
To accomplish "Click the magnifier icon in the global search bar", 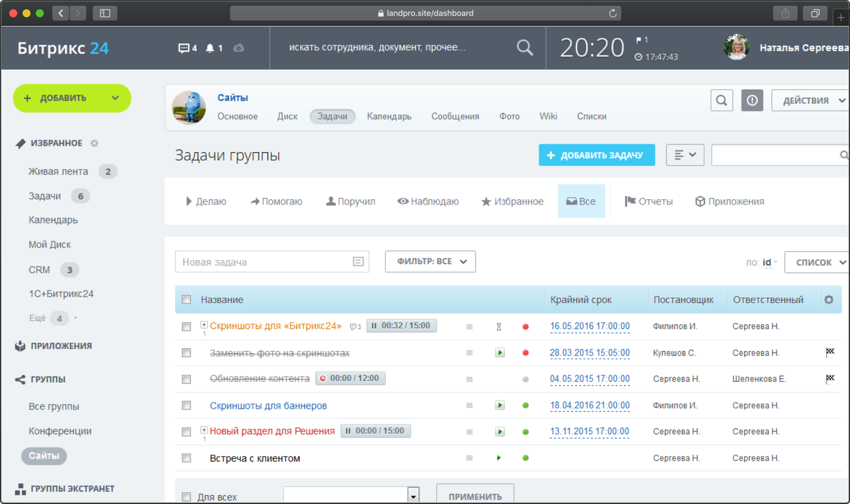I will pyautogui.click(x=525, y=48).
